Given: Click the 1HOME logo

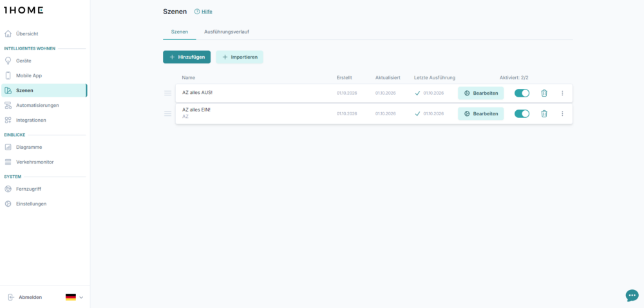Looking at the screenshot, I should pyautogui.click(x=23, y=10).
